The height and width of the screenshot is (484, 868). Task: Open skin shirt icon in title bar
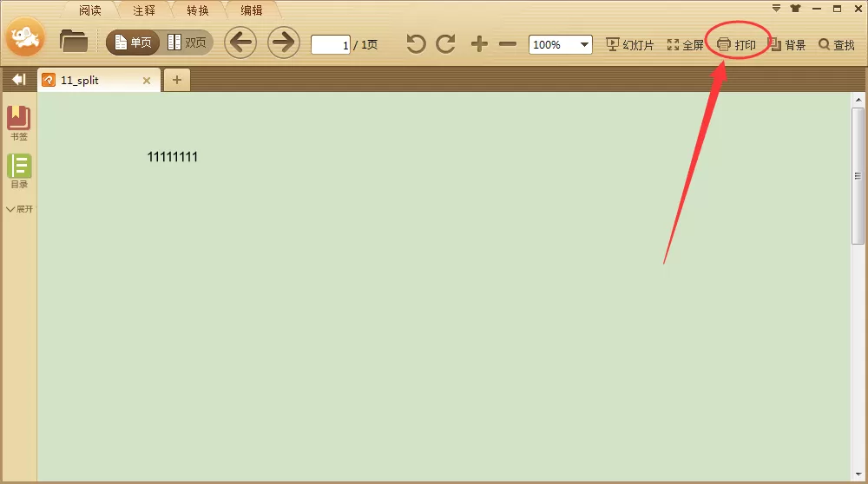click(795, 9)
